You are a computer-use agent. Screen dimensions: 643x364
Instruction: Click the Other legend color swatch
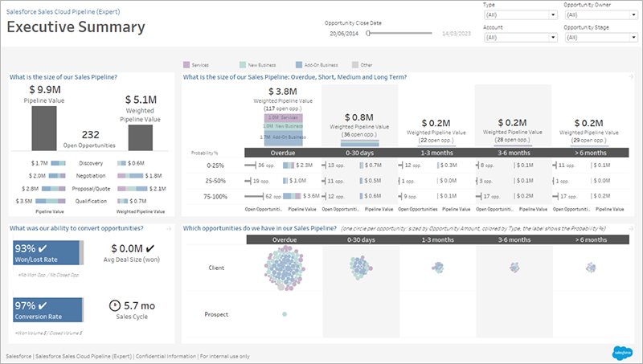[355, 65]
